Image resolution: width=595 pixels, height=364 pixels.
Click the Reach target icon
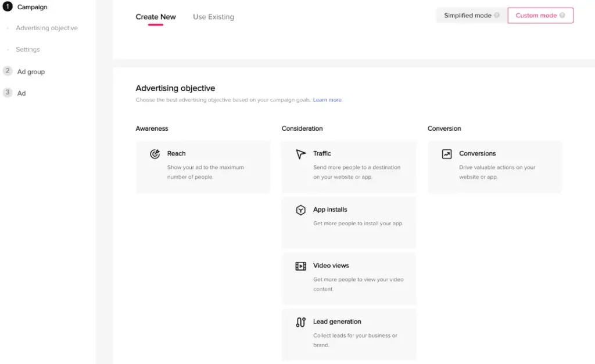coord(155,154)
